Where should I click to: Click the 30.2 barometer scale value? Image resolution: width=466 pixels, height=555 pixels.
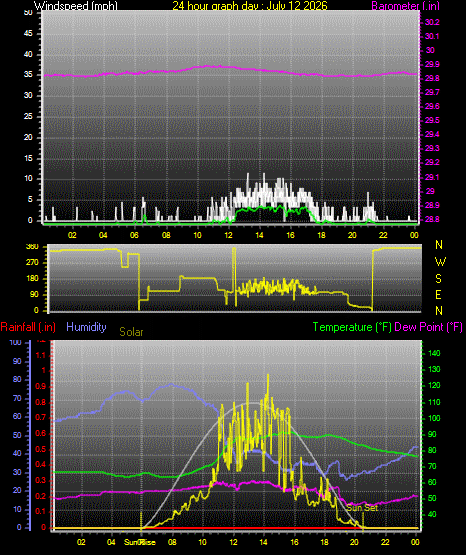[x=432, y=22]
